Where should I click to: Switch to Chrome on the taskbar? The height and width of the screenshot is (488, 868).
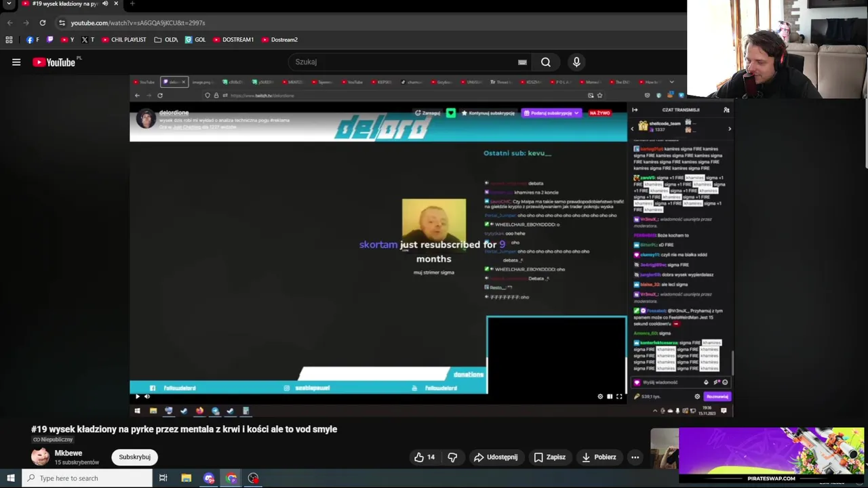231,478
